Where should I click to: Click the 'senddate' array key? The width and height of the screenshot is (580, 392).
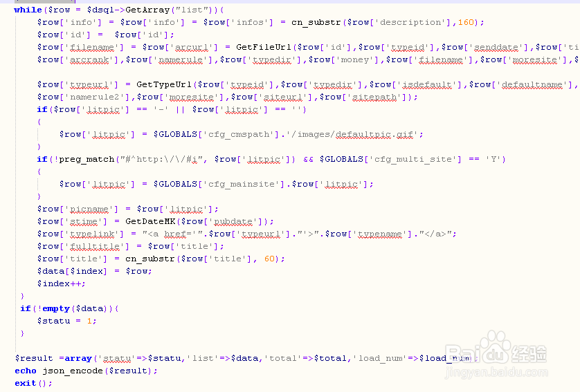pos(496,47)
